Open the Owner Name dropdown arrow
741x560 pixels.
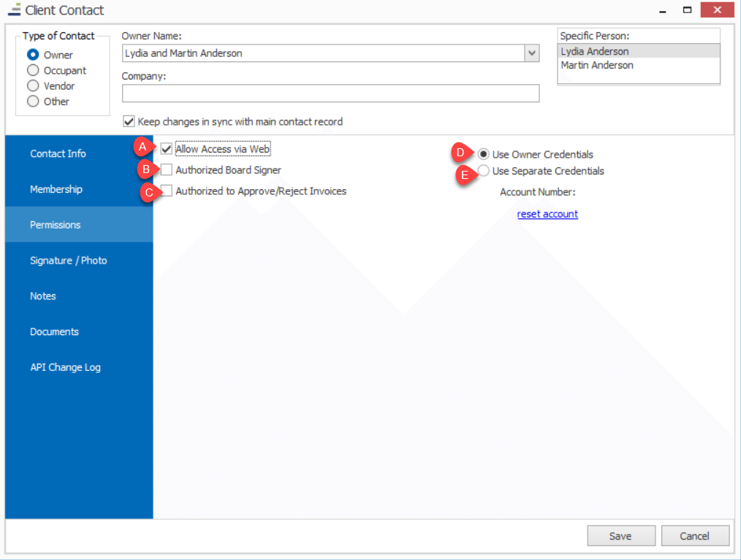coord(532,53)
